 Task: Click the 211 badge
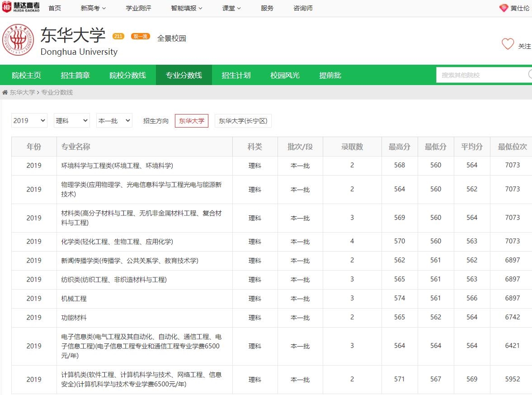(x=118, y=36)
